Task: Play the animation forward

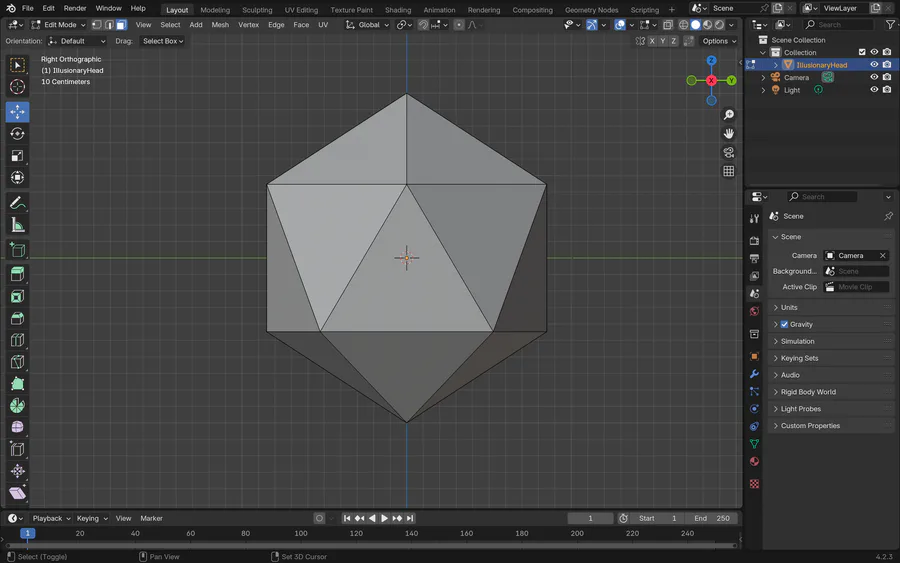Action: coord(385,518)
